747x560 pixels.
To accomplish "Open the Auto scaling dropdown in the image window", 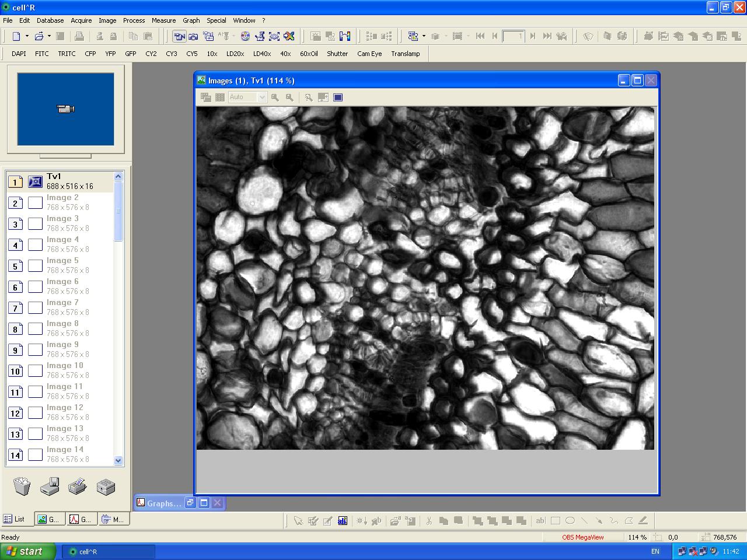I will tap(261, 97).
